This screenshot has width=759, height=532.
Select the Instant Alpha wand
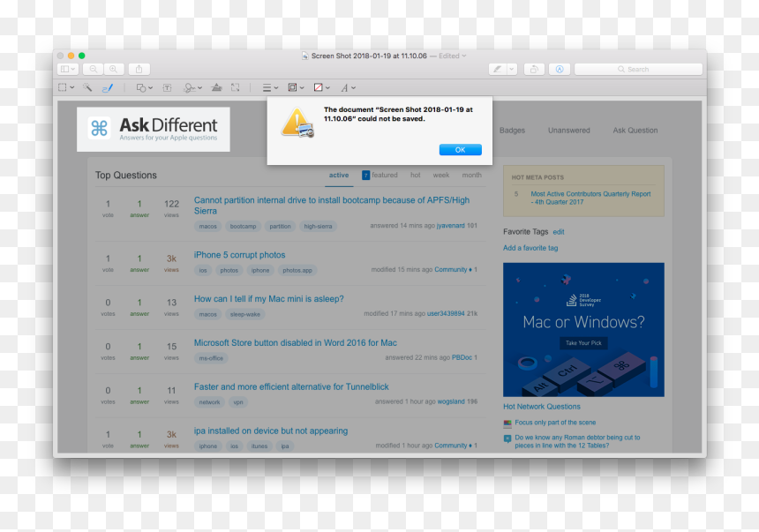pos(87,87)
